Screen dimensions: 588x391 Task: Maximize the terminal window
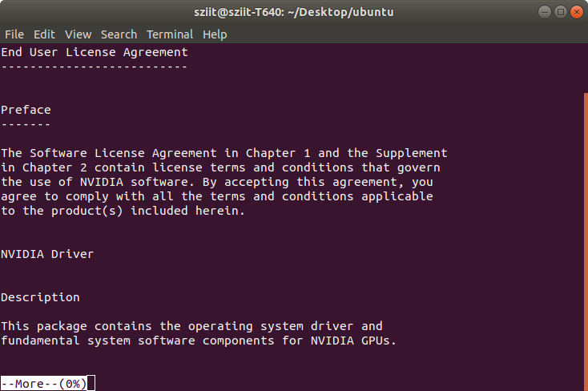click(x=561, y=12)
